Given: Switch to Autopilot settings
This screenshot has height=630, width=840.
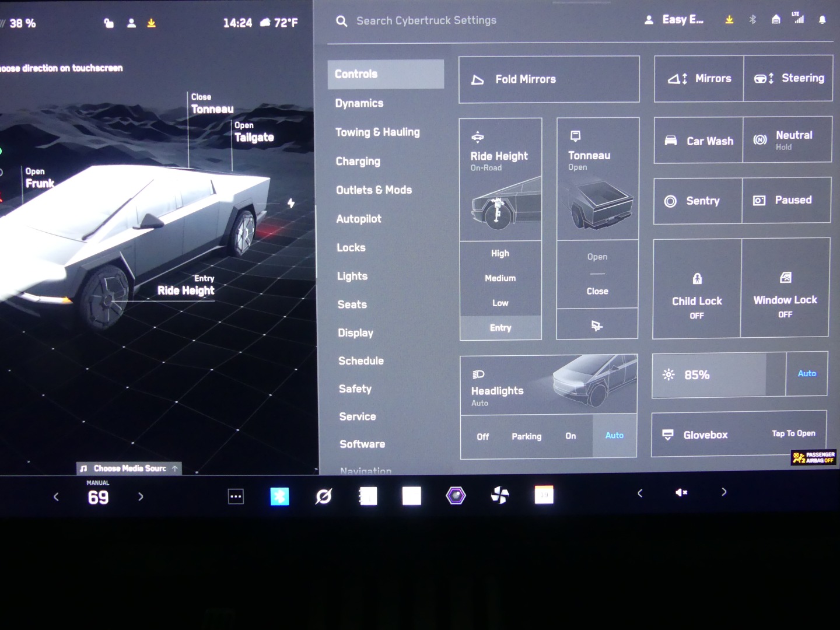Looking at the screenshot, I should click(359, 219).
